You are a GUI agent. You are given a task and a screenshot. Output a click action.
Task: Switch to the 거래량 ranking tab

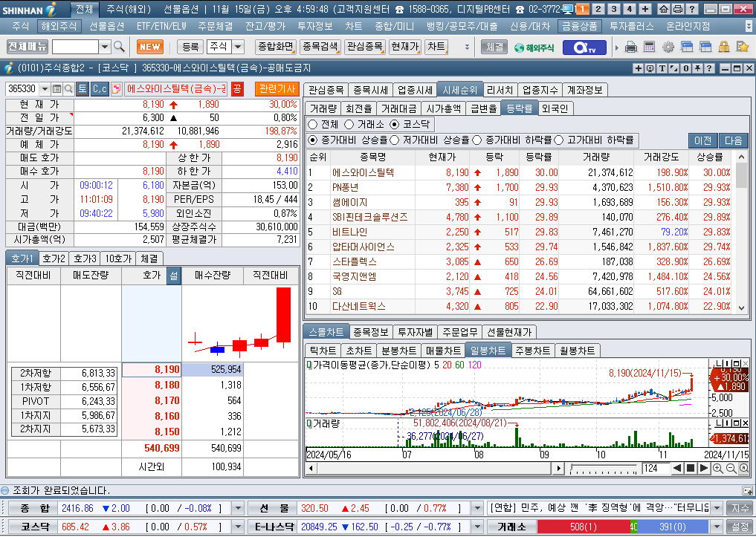click(x=323, y=109)
